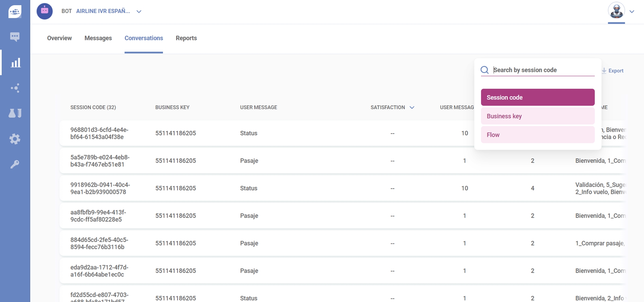
Task: Open the lab flask testing icon
Action: coord(15,113)
